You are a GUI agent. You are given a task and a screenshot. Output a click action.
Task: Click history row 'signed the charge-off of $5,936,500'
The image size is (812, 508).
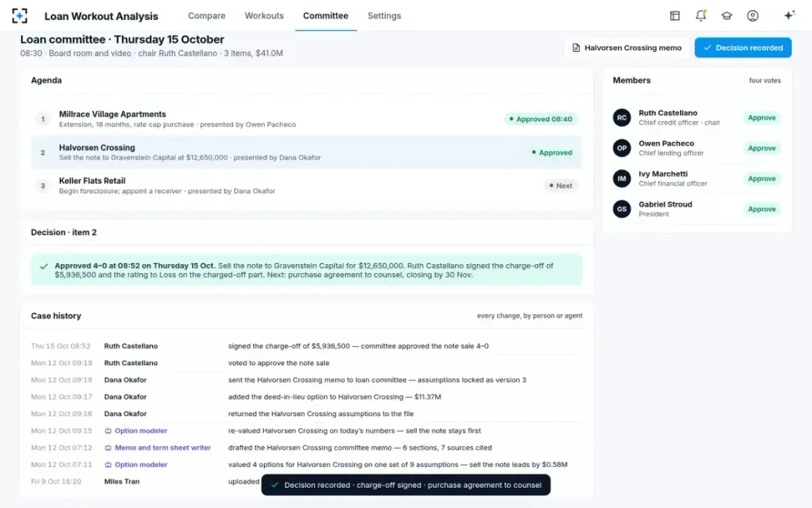pos(307,346)
